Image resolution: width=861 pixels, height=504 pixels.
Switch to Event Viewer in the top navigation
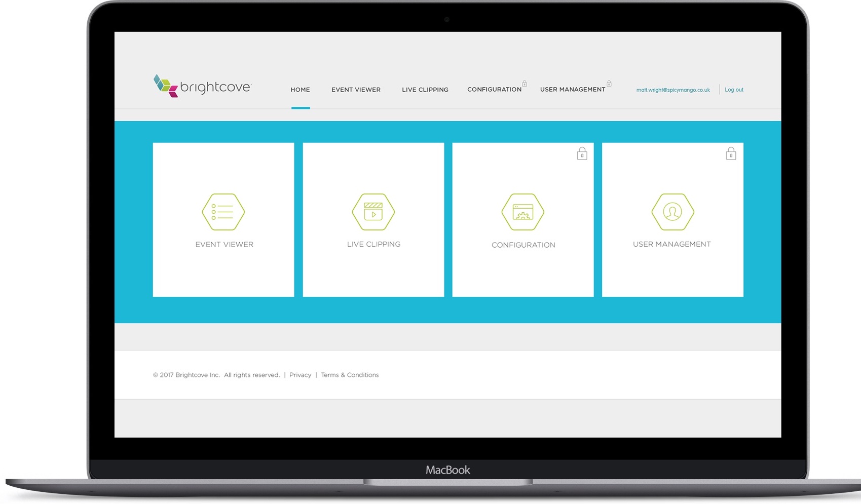click(356, 90)
